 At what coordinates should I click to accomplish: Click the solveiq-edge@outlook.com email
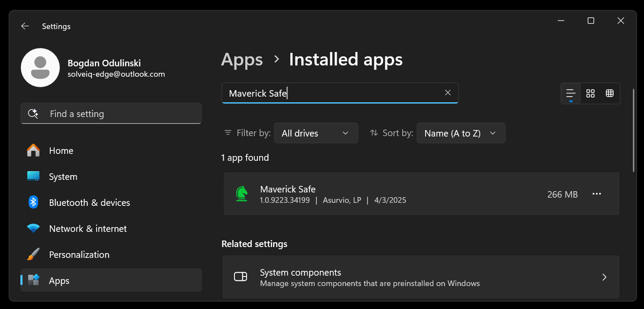tap(116, 74)
